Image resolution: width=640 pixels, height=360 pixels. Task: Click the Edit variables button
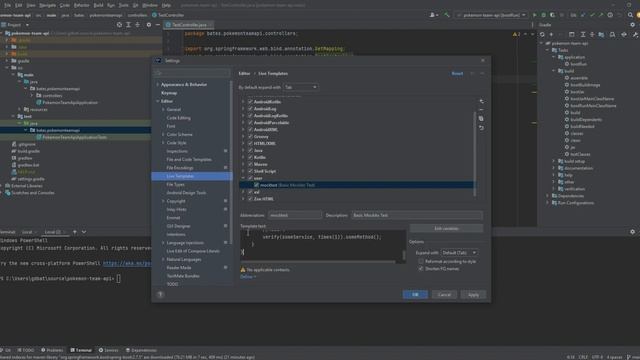click(x=446, y=229)
